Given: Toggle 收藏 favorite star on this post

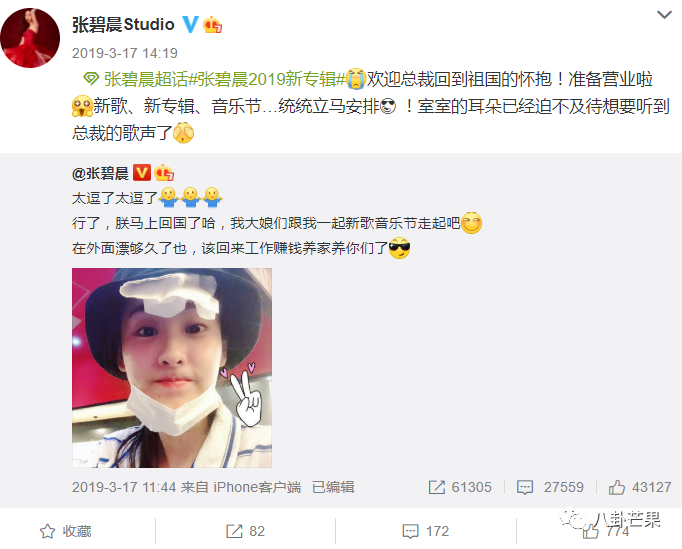Looking at the screenshot, I should pyautogui.click(x=66, y=531).
